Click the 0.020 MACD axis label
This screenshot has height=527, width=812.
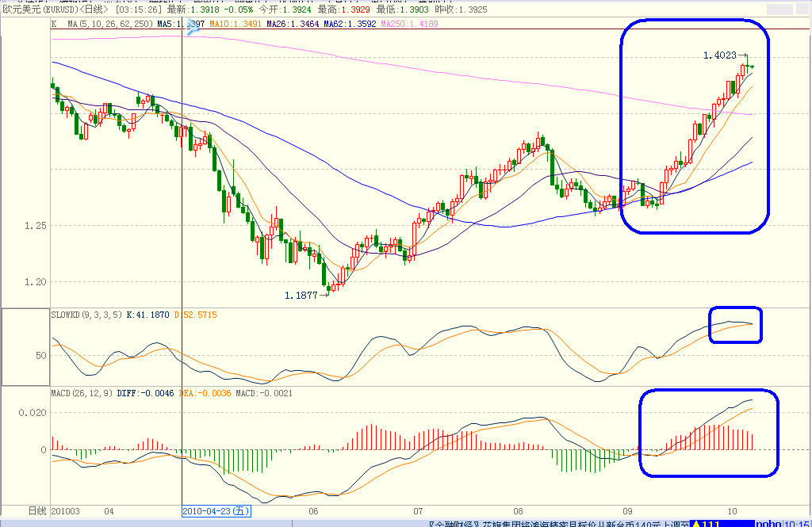tap(33, 413)
